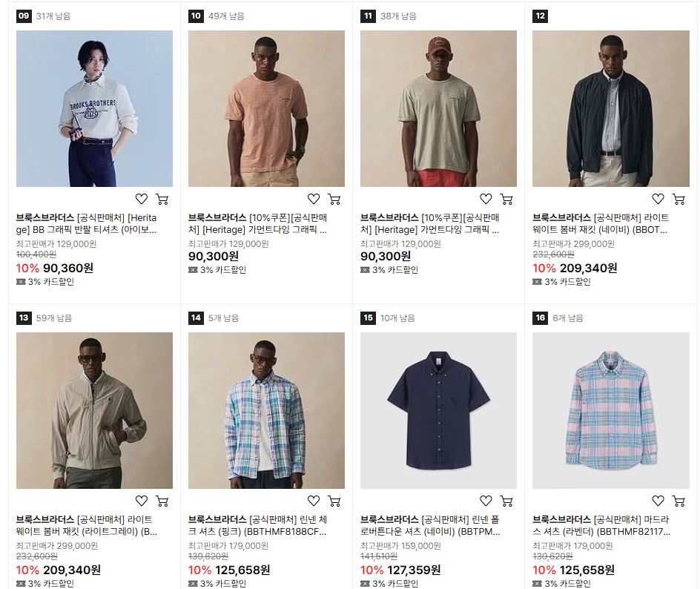Open the linen check shirt (pink) title link
The width and height of the screenshot is (700, 589).
[257, 526]
